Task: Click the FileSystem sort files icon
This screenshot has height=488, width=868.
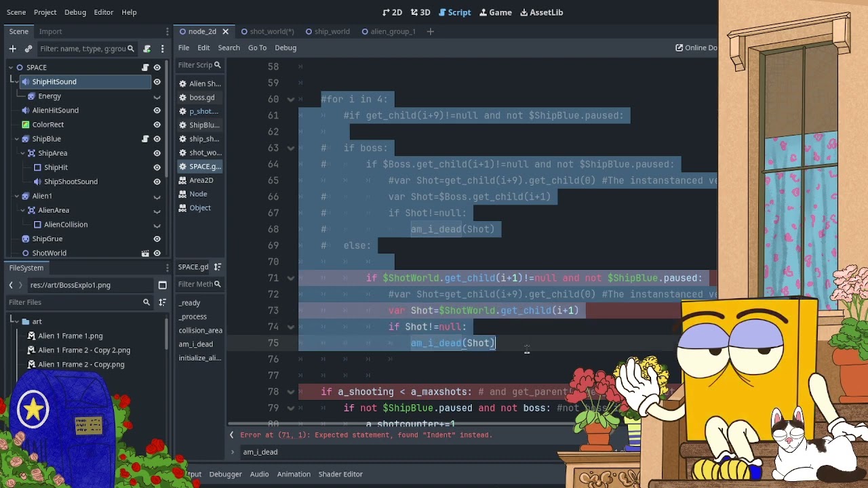Action: pos(163,302)
